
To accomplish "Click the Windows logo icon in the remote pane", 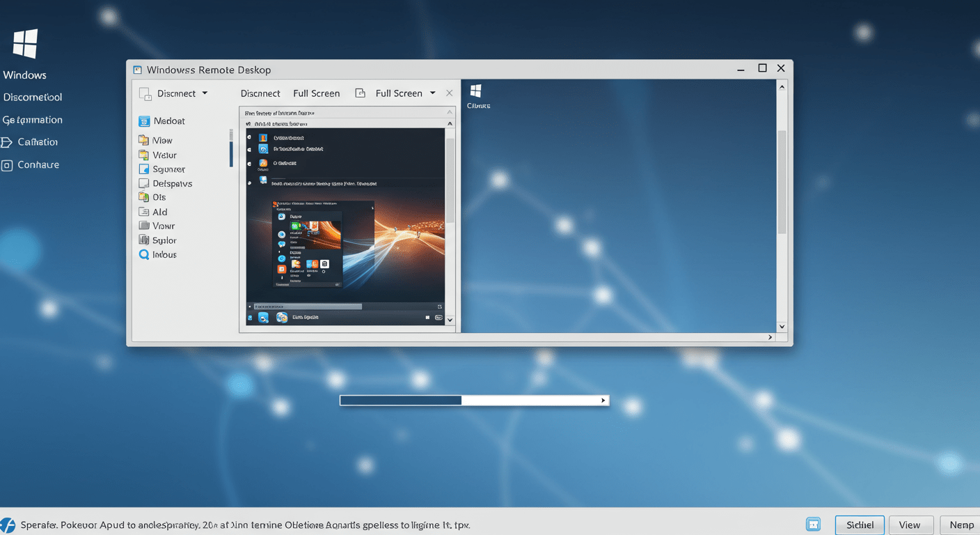I will pyautogui.click(x=476, y=91).
